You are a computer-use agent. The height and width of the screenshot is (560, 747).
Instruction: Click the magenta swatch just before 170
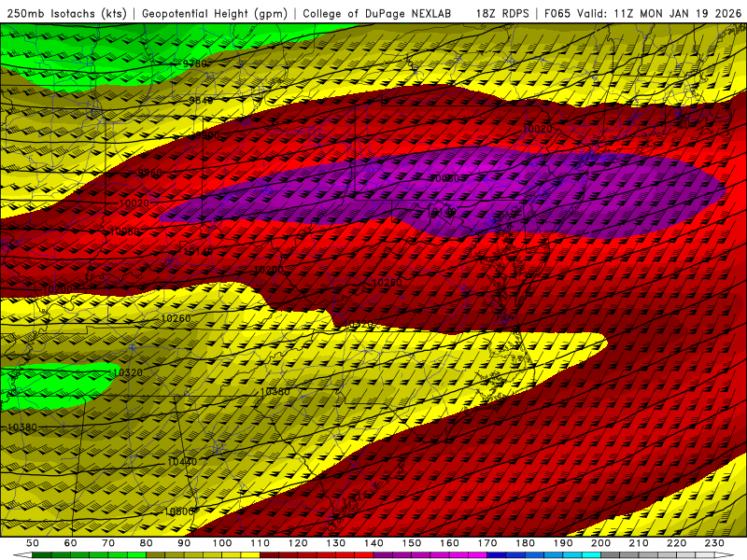point(477,555)
